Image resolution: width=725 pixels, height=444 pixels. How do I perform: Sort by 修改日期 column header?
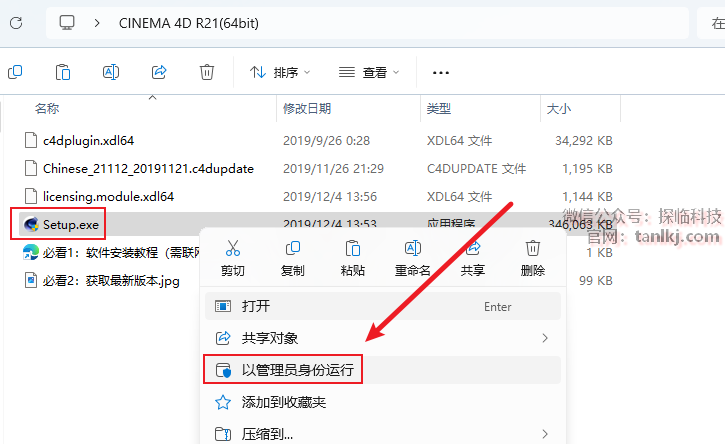[x=307, y=109]
